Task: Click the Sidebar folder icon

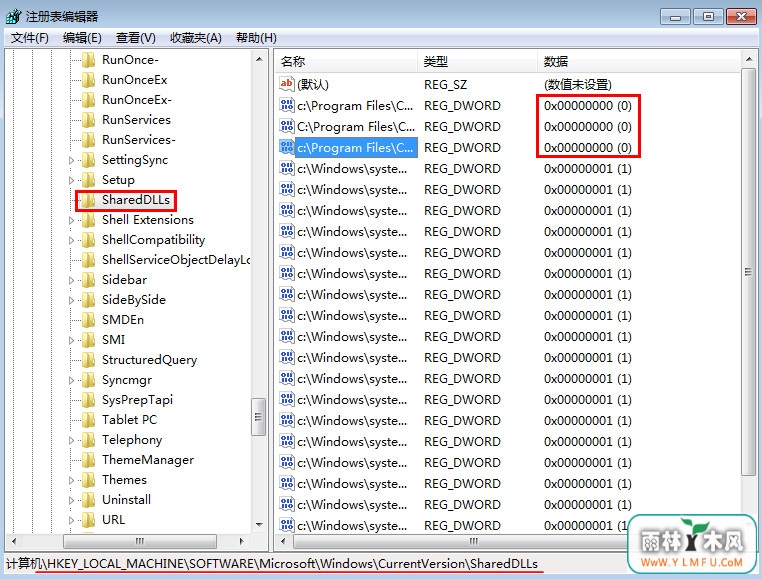Action: 88,280
